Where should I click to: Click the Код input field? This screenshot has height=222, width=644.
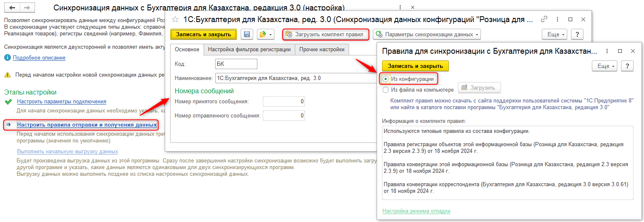tap(235, 64)
